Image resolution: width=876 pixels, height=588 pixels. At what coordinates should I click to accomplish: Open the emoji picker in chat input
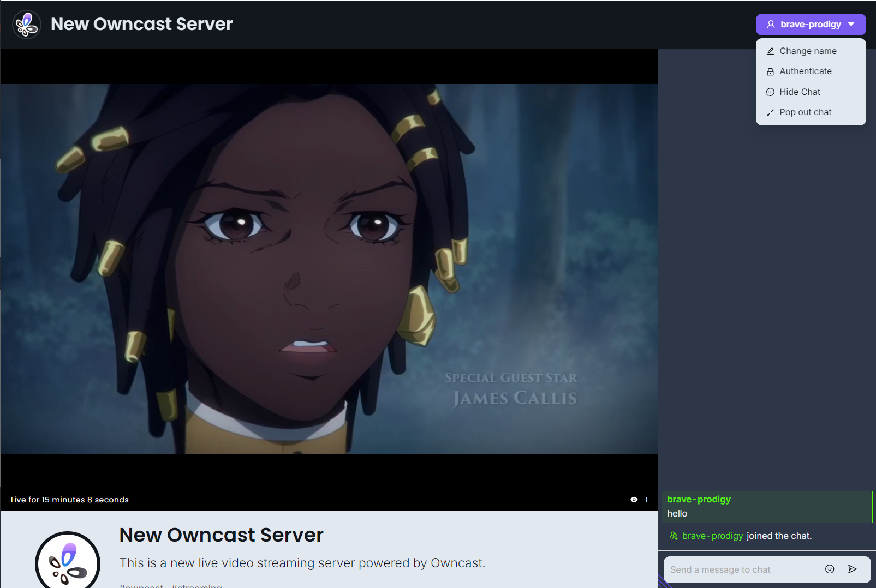pos(830,569)
